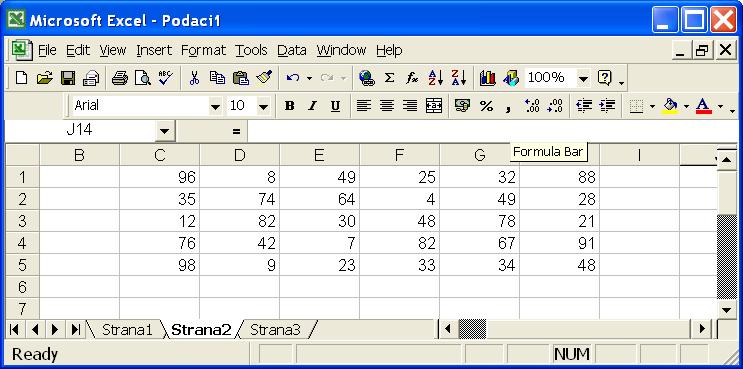Select row 3 header
743x369 pixels.
click(x=22, y=221)
